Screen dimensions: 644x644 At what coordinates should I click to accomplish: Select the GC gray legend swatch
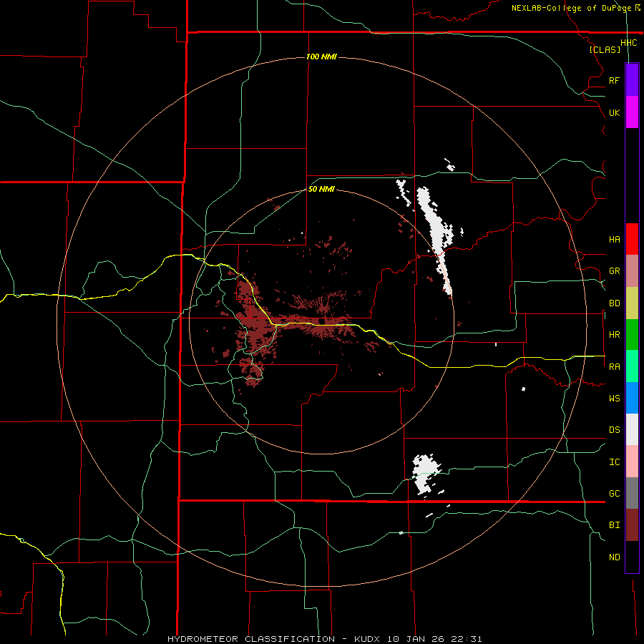coord(632,493)
